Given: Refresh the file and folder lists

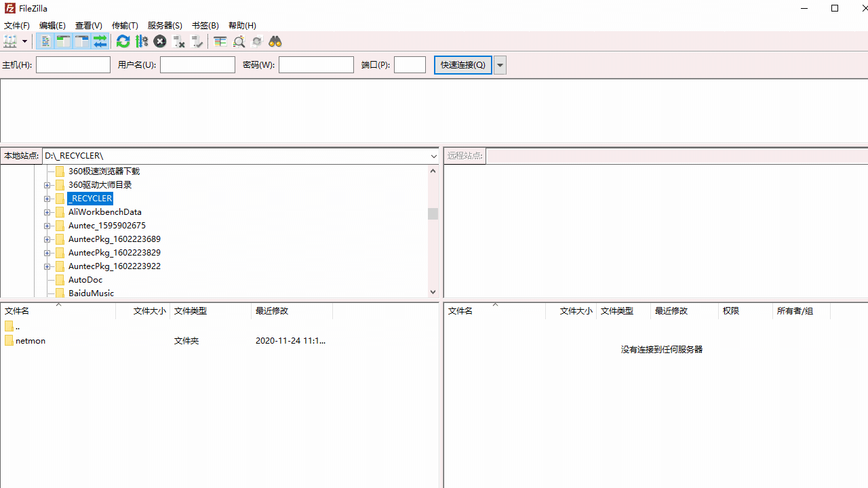Looking at the screenshot, I should [x=123, y=41].
